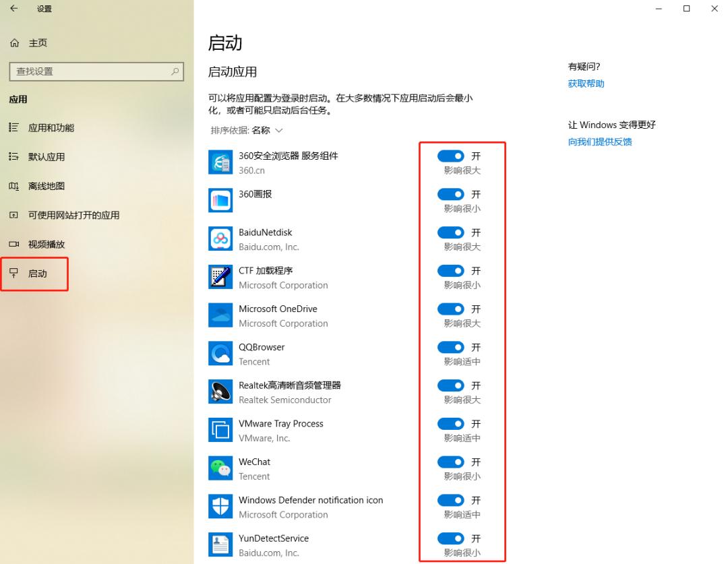Click the YunDetectService name text
Screen dimensions: 728x564
[274, 538]
